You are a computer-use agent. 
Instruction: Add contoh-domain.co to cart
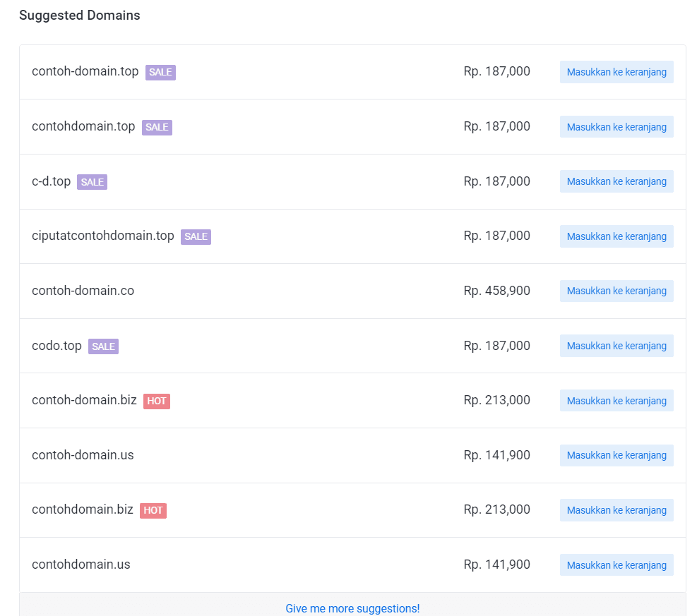pyautogui.click(x=616, y=291)
